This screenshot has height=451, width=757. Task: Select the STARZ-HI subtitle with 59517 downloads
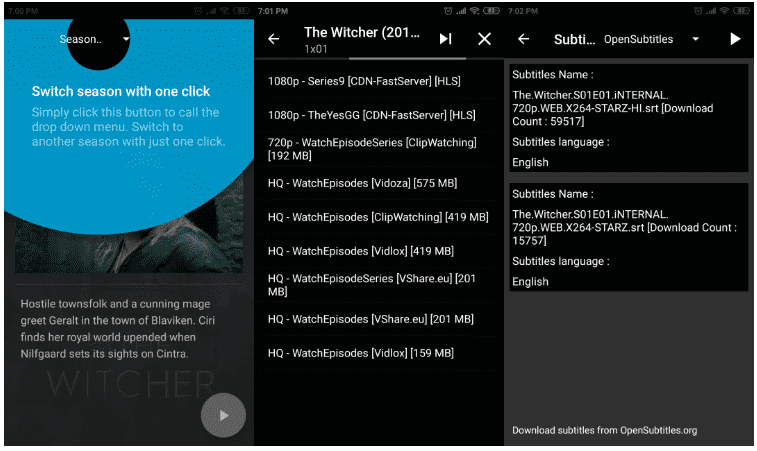(x=627, y=118)
